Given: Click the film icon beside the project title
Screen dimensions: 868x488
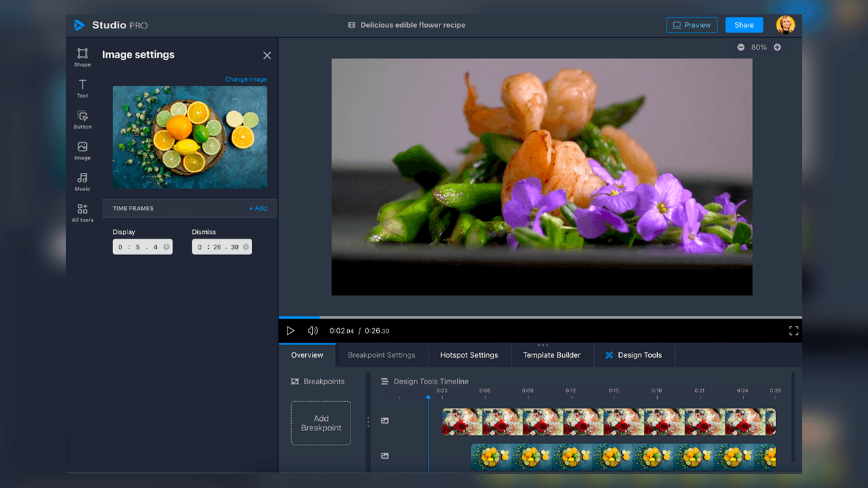Looking at the screenshot, I should point(351,25).
